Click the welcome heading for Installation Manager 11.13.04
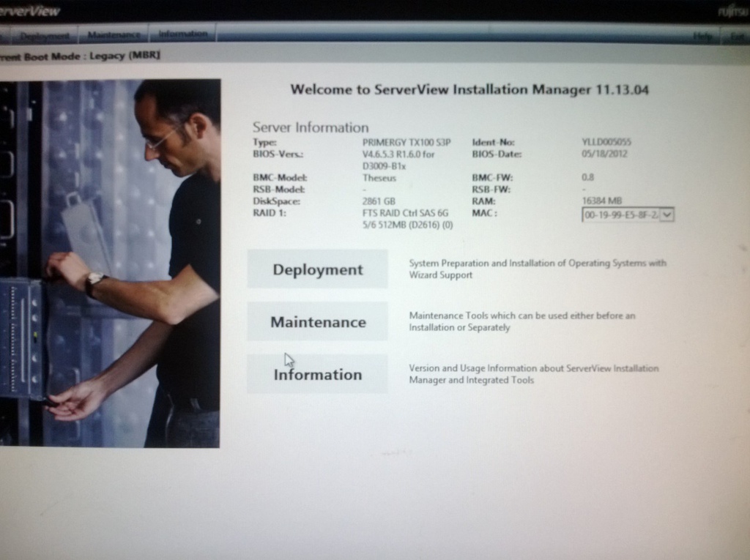Screen dimensions: 750x560 point(469,89)
